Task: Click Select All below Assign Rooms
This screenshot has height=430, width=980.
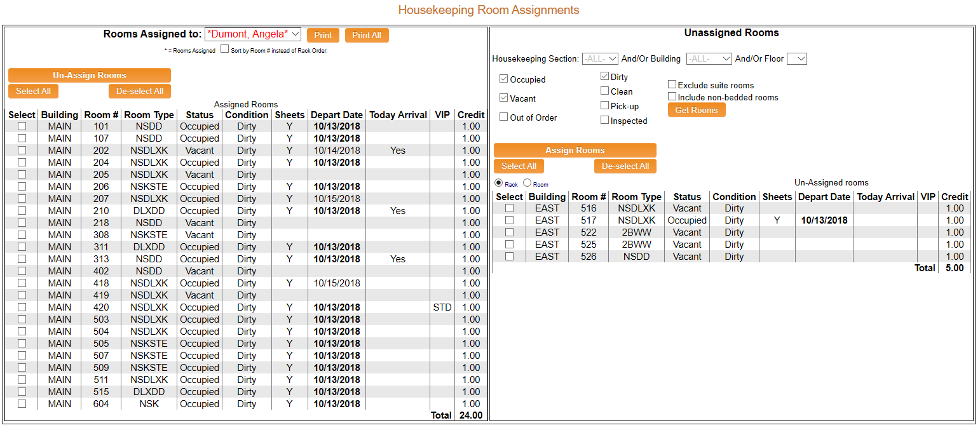Action: click(x=519, y=166)
